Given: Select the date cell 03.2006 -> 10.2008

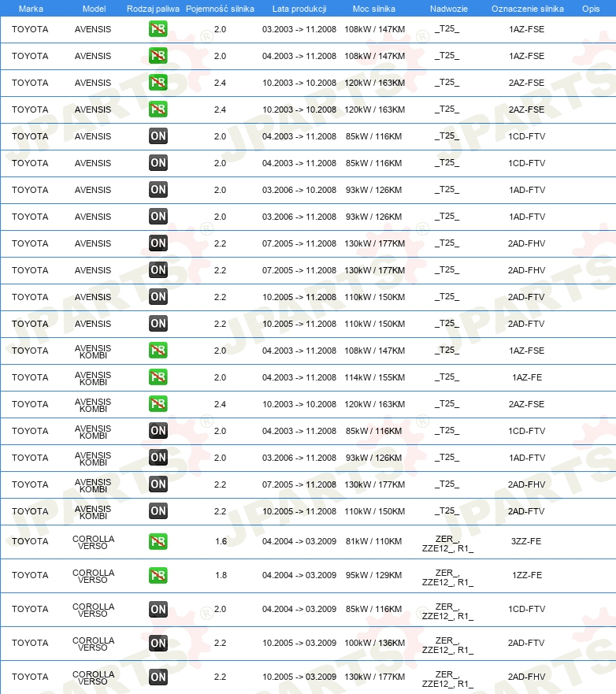Looking at the screenshot, I should [299, 190].
